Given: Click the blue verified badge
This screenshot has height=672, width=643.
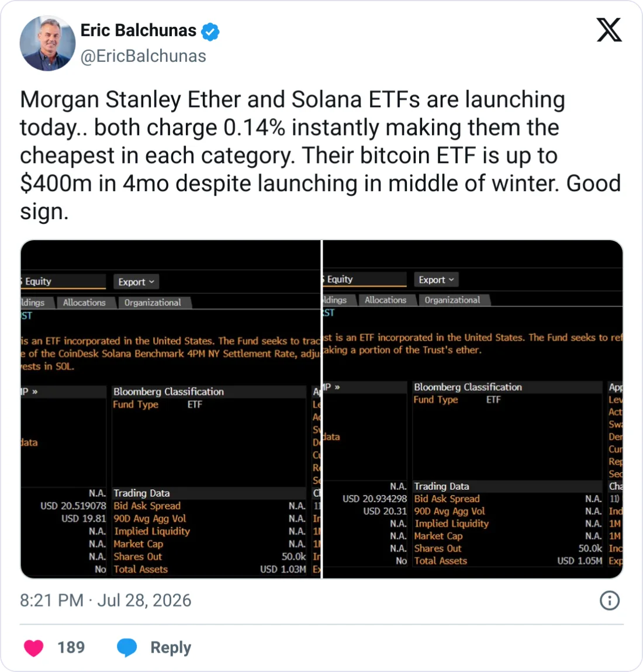Looking at the screenshot, I should pyautogui.click(x=210, y=32).
